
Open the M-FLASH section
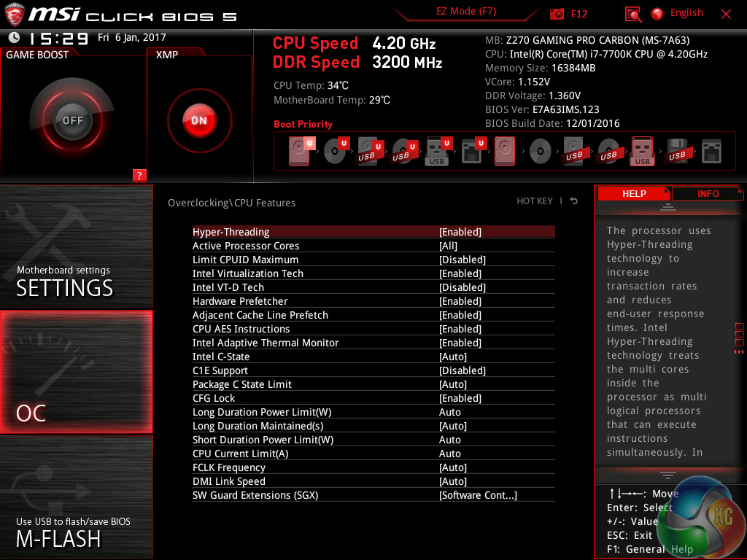[76, 497]
